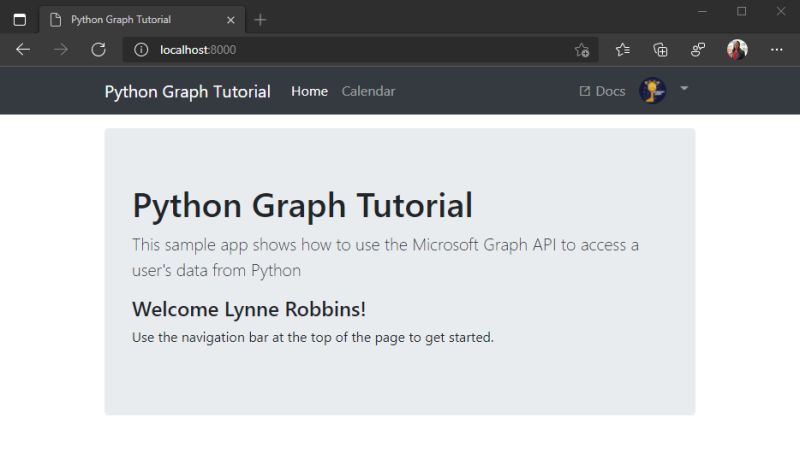
Task: Minimize the browser window
Action: [703, 11]
